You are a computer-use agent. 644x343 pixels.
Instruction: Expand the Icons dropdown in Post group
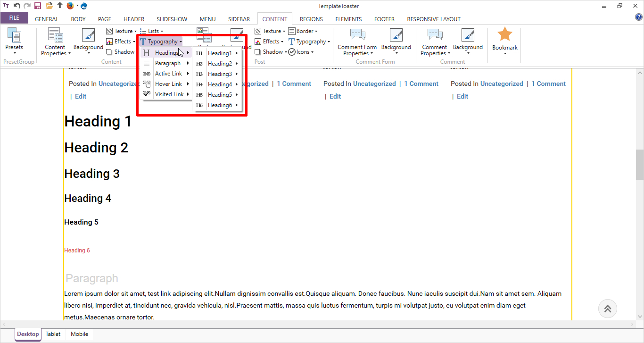point(301,52)
